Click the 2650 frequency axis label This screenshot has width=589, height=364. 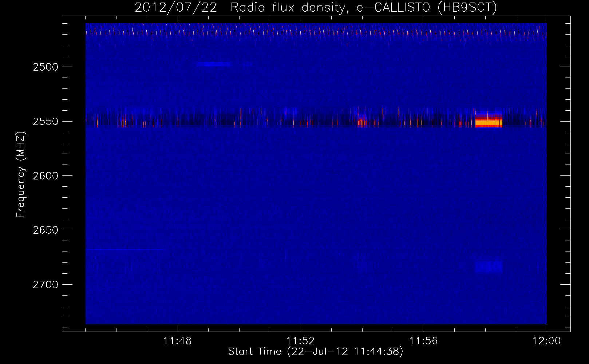46,230
